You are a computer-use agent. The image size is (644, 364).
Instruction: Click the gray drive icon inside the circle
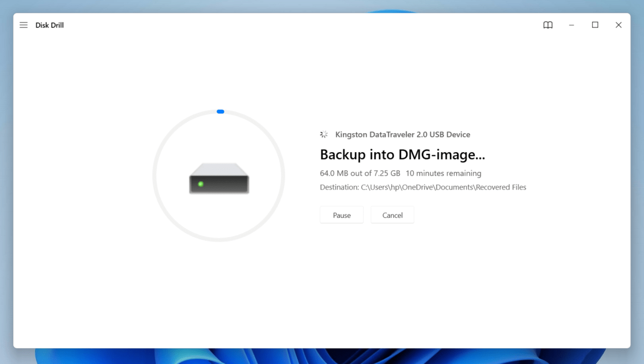pos(219,178)
